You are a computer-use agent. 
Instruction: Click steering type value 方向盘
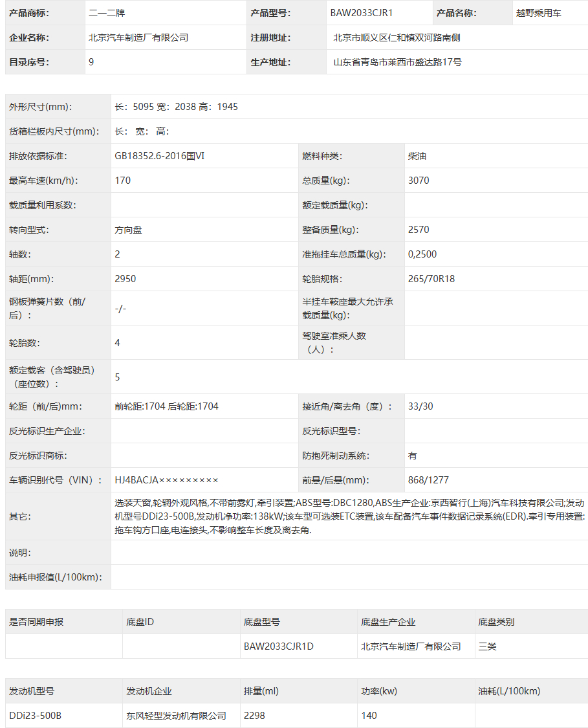point(129,230)
